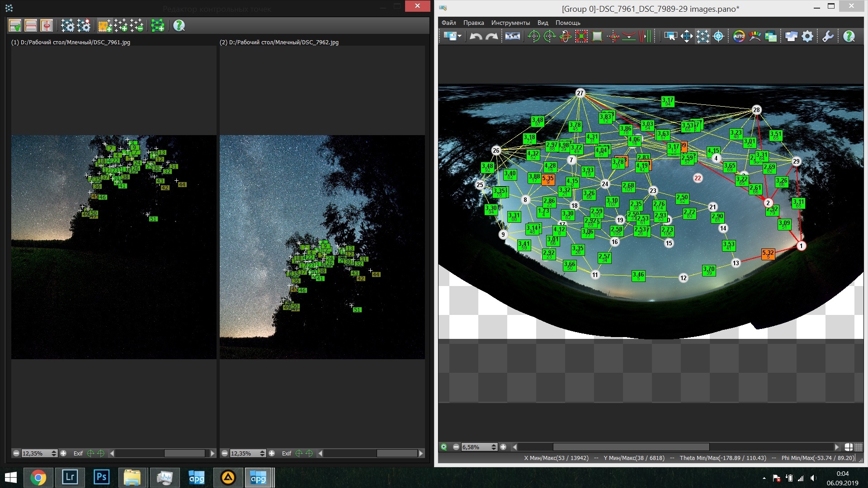
Task: Click the AUTO color correction icon
Action: [x=739, y=37]
